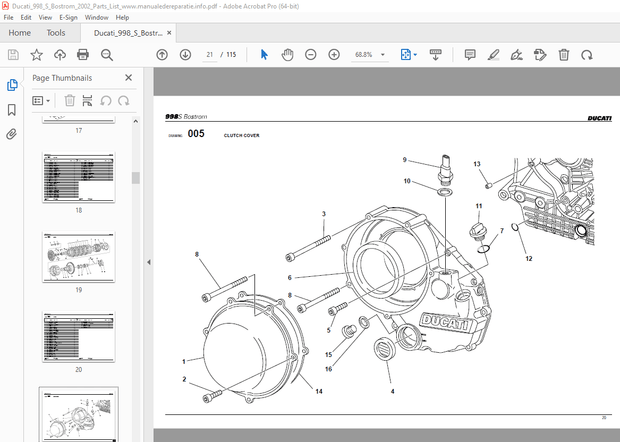Collapse the navigation pane with the side arrow

click(x=149, y=262)
